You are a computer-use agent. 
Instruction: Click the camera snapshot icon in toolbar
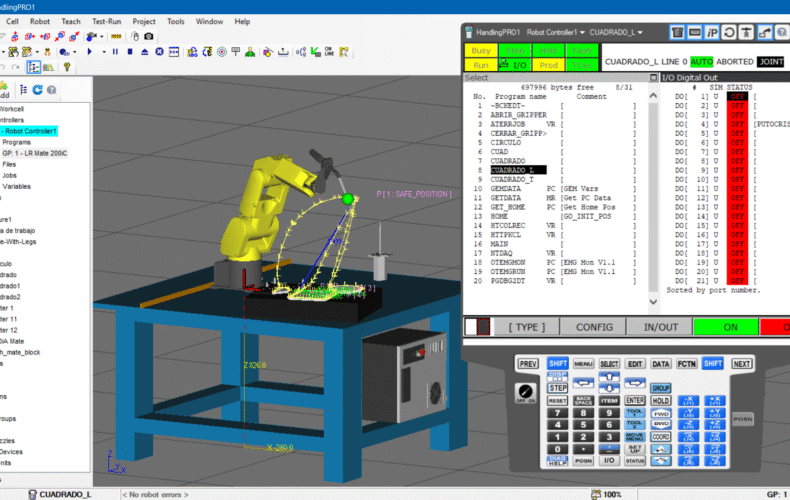tap(149, 36)
